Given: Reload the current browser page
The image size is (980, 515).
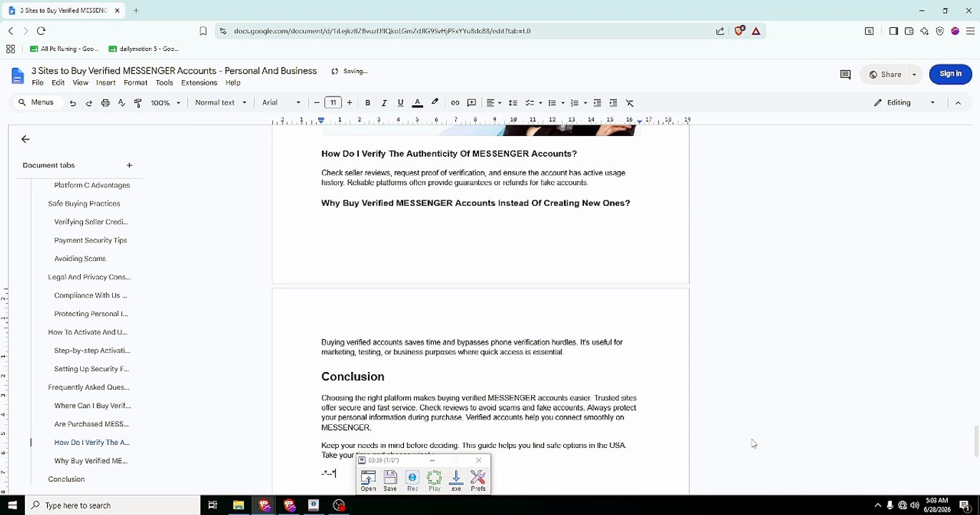Looking at the screenshot, I should click(41, 31).
